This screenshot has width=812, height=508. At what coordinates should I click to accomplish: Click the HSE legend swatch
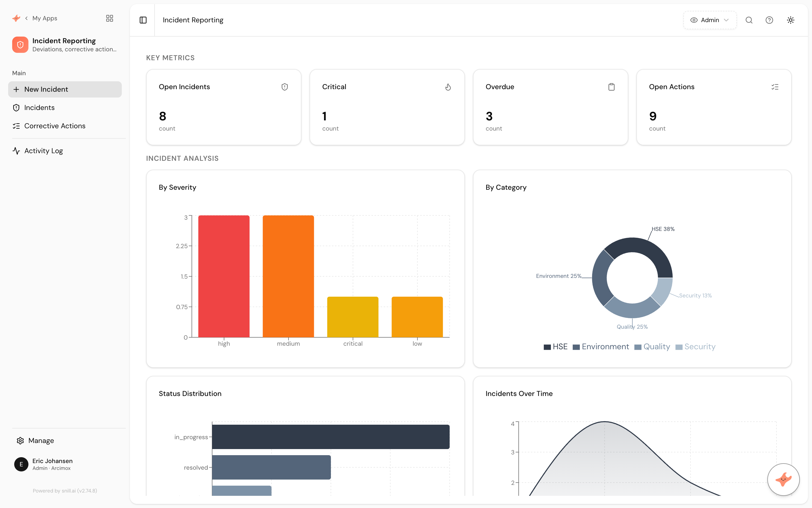click(547, 347)
